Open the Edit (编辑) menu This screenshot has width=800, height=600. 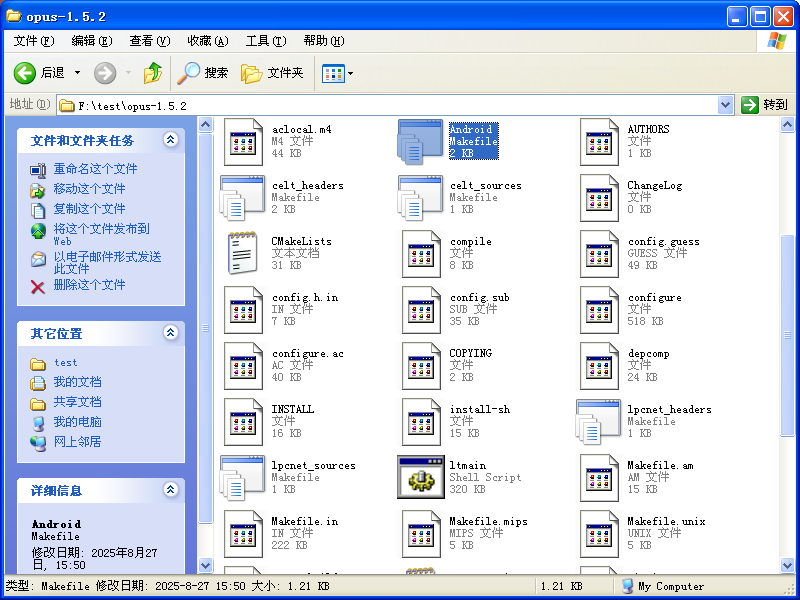point(92,41)
